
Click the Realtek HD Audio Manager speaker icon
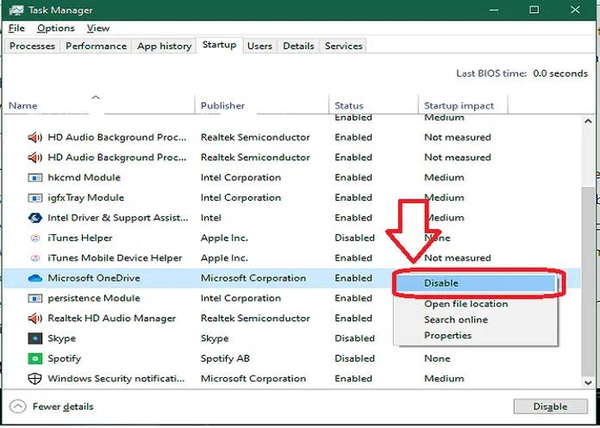pos(35,318)
